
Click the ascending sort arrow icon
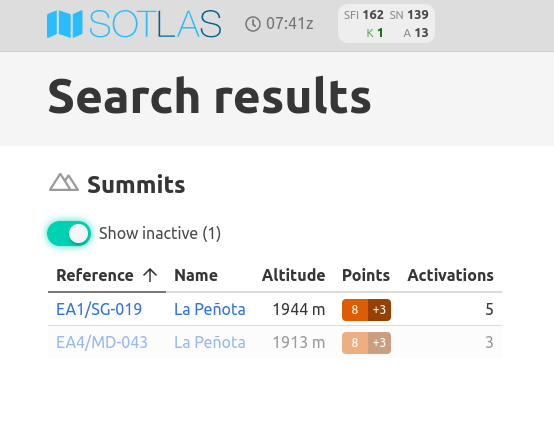click(150, 275)
